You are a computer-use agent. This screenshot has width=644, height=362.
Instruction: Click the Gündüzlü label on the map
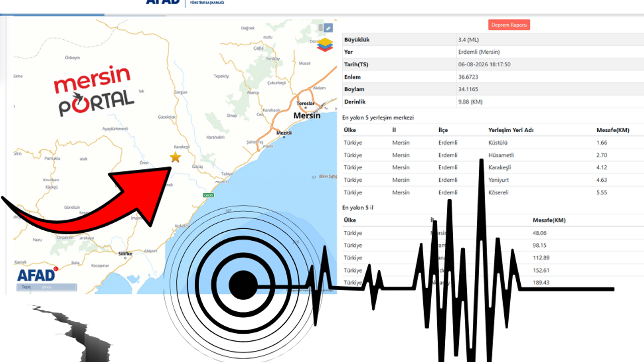pos(72,207)
